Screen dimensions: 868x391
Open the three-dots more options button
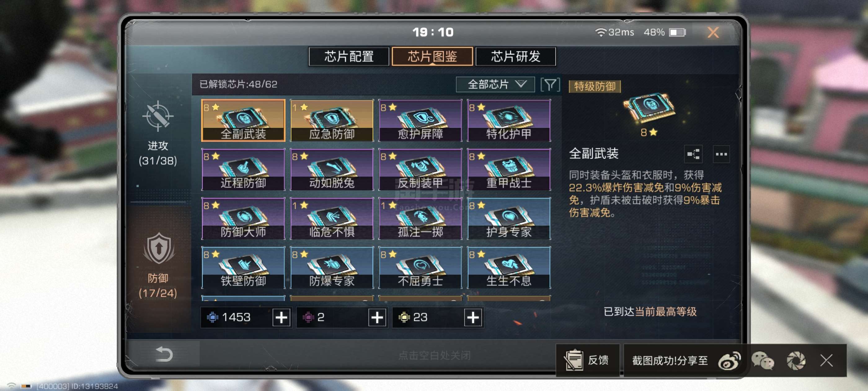[x=721, y=154]
